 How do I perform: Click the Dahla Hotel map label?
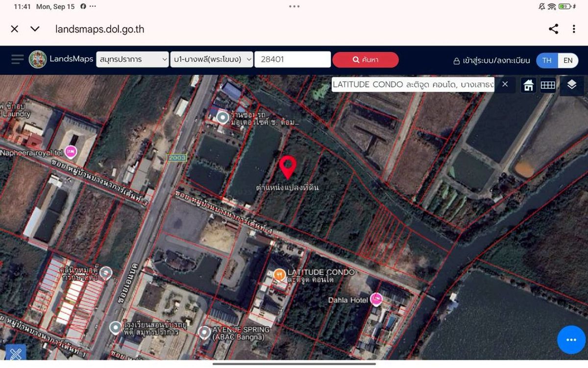click(x=348, y=300)
